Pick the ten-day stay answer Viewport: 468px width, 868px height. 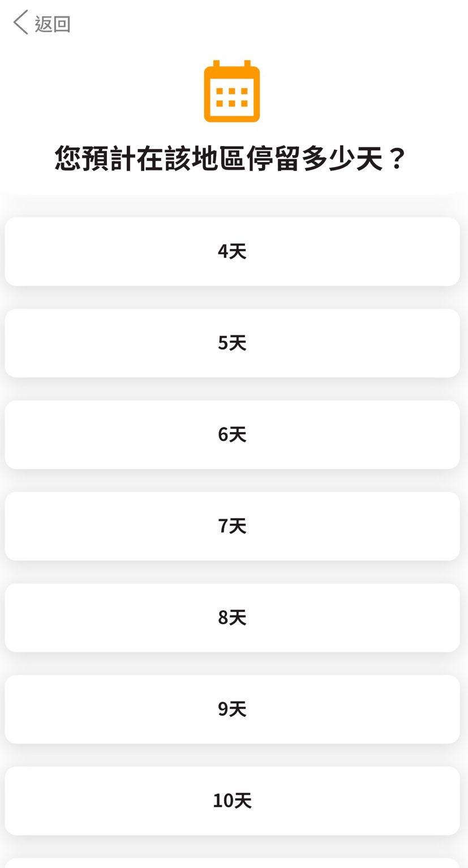232,801
